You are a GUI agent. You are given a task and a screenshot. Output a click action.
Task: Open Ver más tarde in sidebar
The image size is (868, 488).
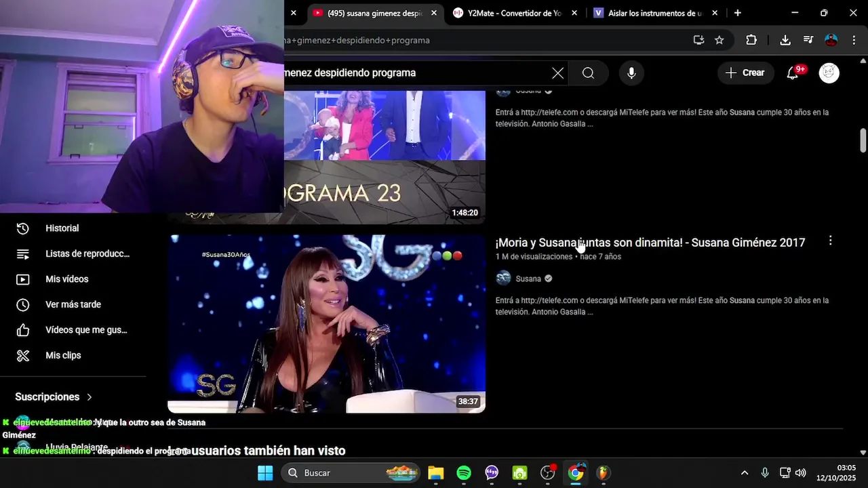(73, 304)
